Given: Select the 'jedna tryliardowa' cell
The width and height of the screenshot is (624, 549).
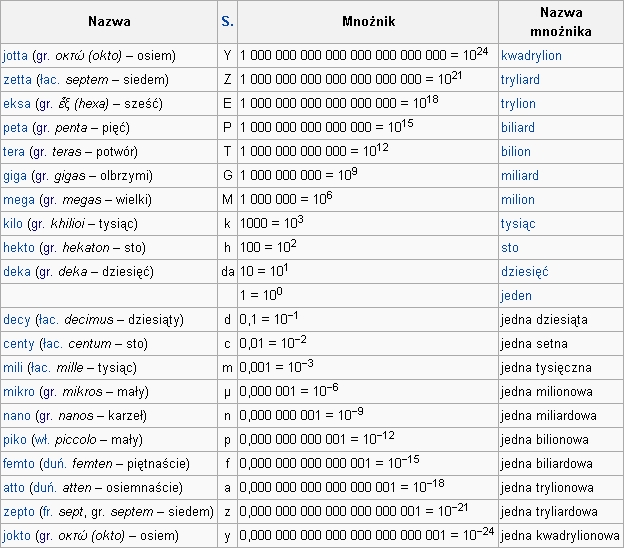Looking at the screenshot, I should pyautogui.click(x=561, y=512).
